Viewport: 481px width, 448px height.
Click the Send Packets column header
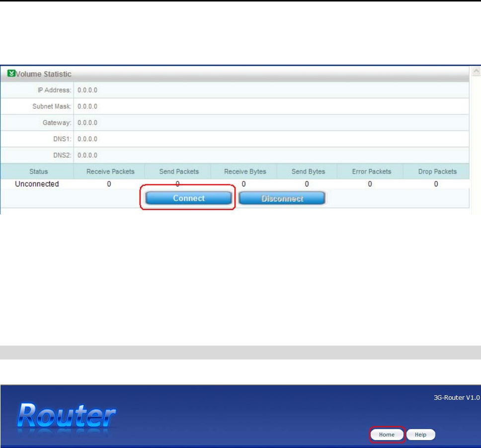pyautogui.click(x=179, y=172)
